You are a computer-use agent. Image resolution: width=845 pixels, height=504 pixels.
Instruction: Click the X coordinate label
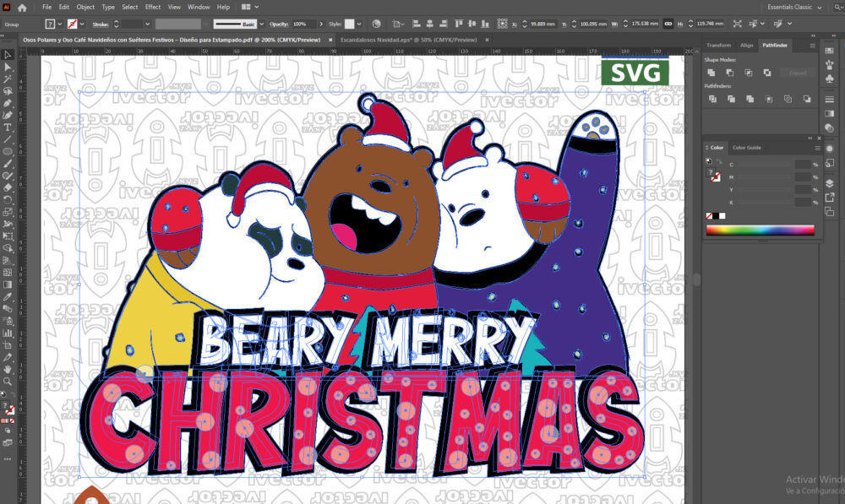pos(515,24)
